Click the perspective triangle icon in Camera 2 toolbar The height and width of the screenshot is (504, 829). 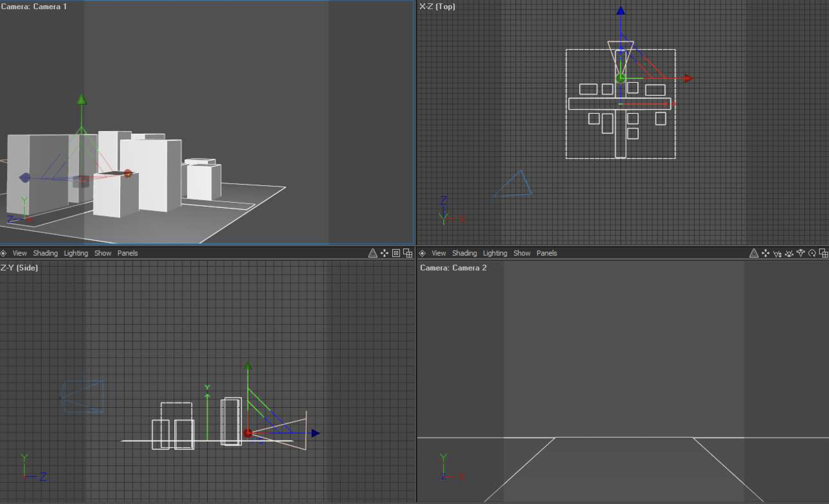click(x=753, y=253)
